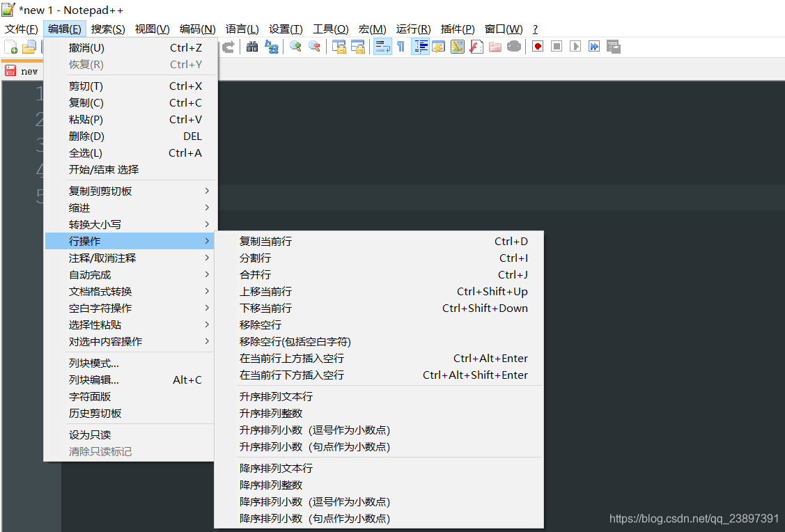This screenshot has height=532, width=785.
Task: Choose 撤消(U) from the edit menu
Action: (130, 47)
